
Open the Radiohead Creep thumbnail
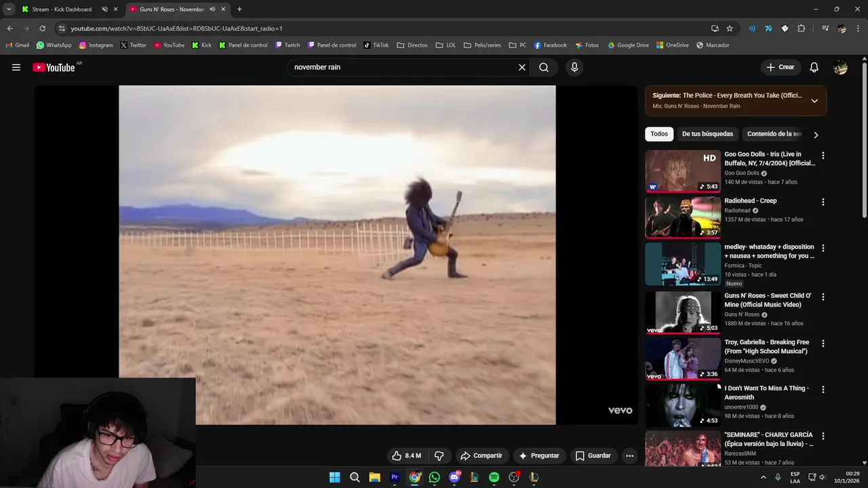tap(683, 217)
